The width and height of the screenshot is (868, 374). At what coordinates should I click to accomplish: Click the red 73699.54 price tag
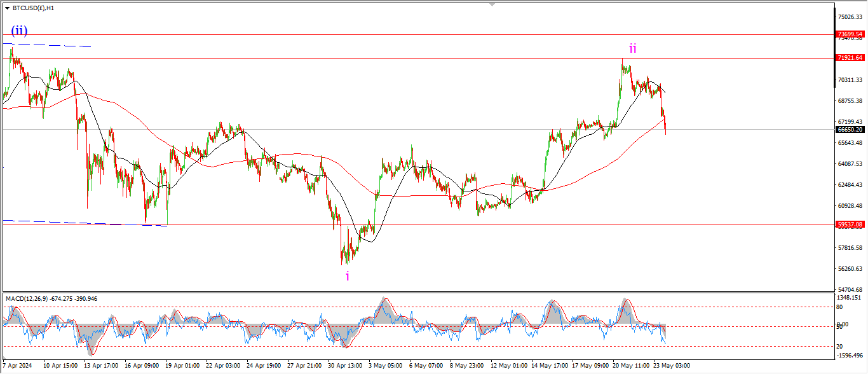850,34
